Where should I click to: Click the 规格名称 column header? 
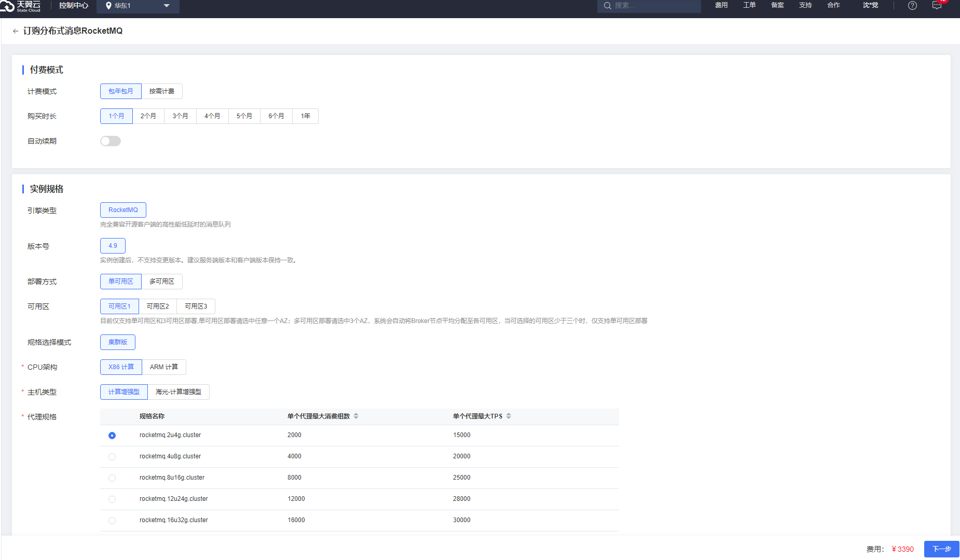152,416
